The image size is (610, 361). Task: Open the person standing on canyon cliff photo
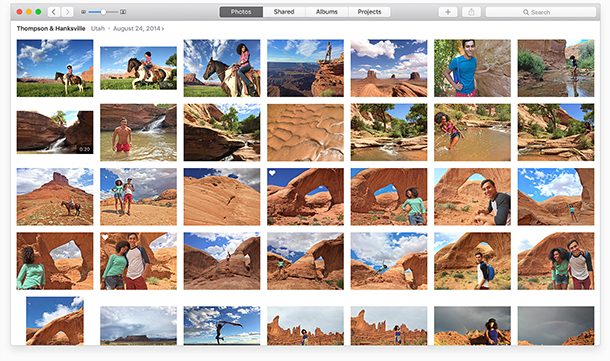[305, 68]
